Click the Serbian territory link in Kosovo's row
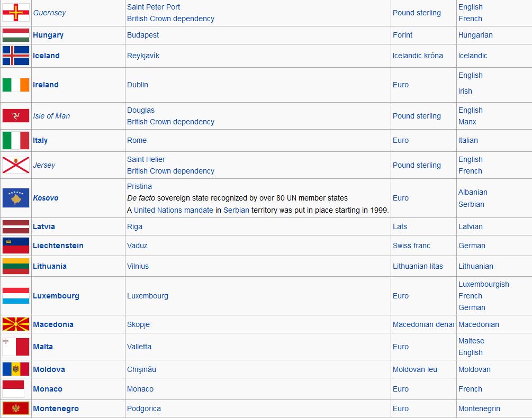Viewport: 532px width, 418px height. [x=236, y=210]
